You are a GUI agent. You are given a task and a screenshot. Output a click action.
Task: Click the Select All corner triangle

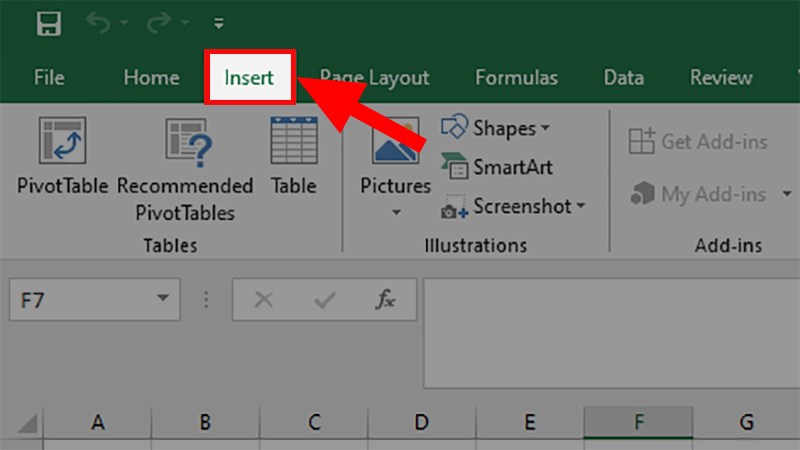click(28, 423)
